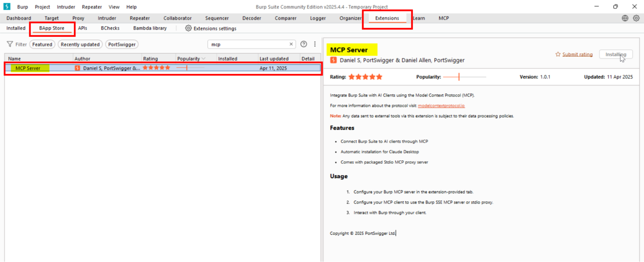Switch to the Collaborator tab
The width and height of the screenshot is (644, 262).
[x=178, y=18]
